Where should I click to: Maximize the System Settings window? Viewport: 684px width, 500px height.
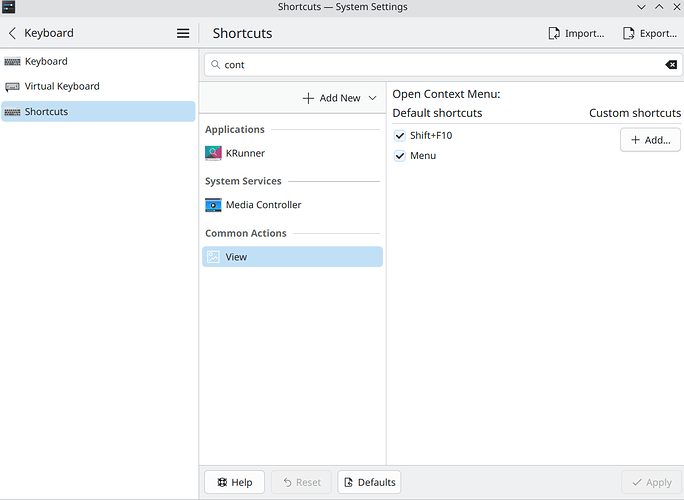[659, 7]
